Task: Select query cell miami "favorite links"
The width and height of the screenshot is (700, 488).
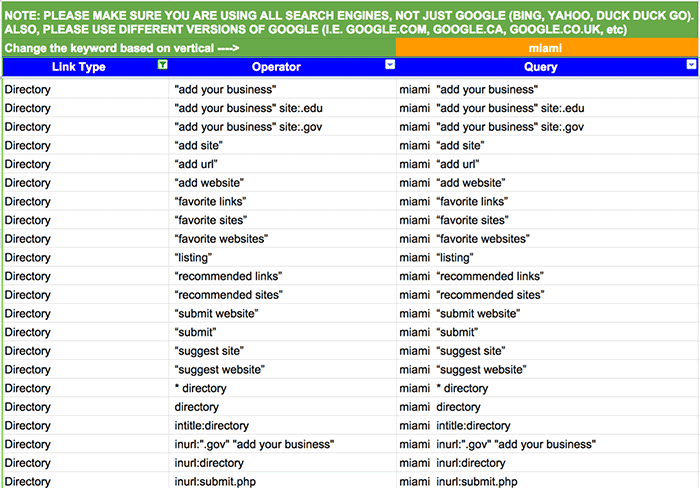Action: tap(547, 201)
